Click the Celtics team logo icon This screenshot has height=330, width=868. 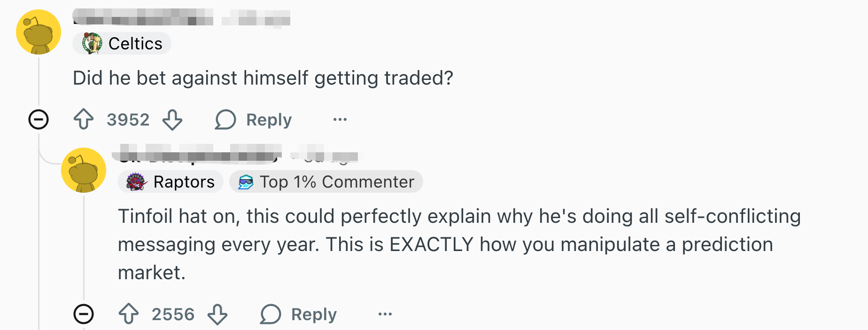[93, 44]
